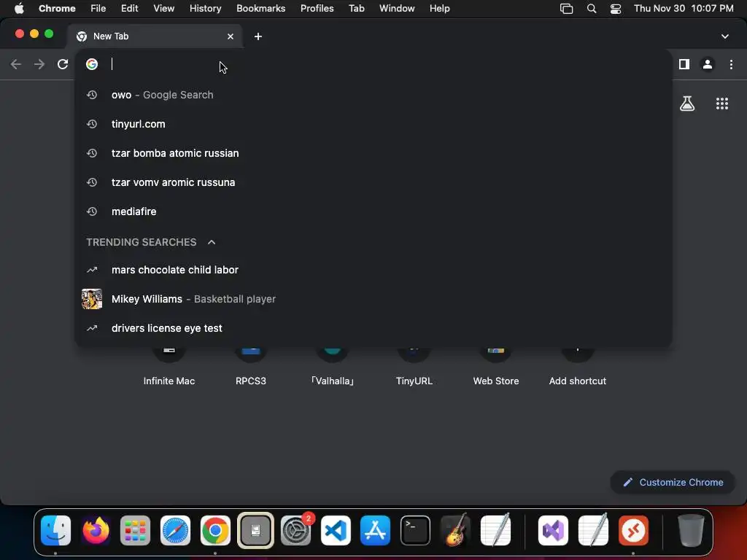Open Chrome Labs flask icon
This screenshot has height=560, width=747.
(687, 104)
